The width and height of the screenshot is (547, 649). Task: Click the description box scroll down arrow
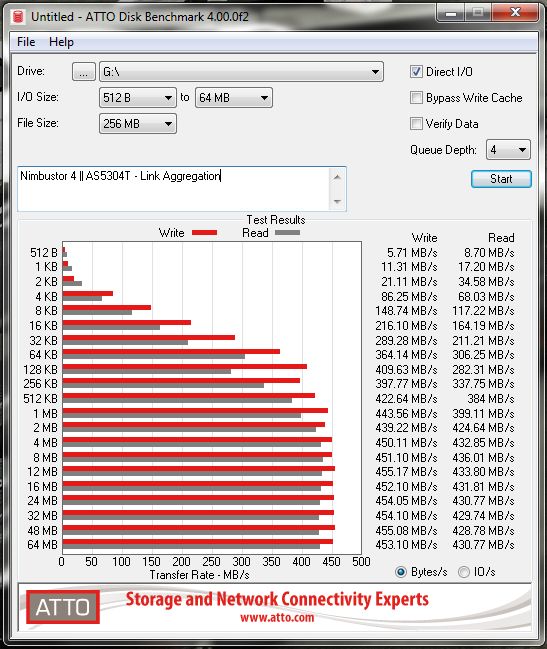coord(337,201)
